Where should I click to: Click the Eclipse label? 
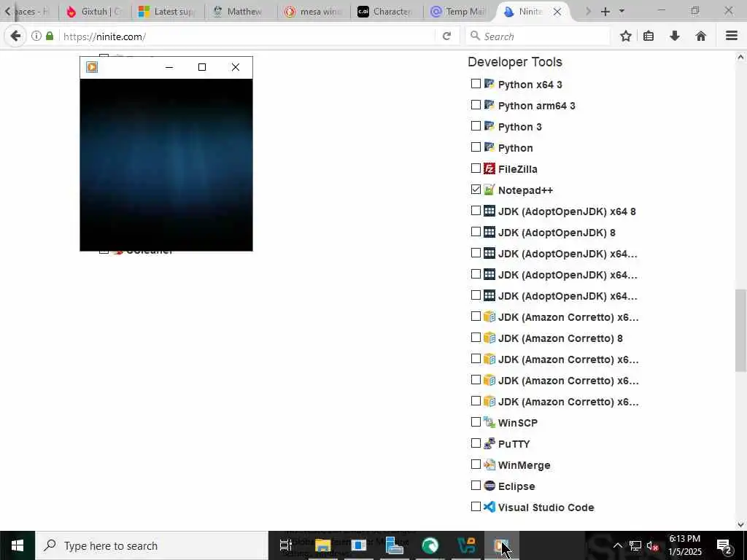[516, 486]
